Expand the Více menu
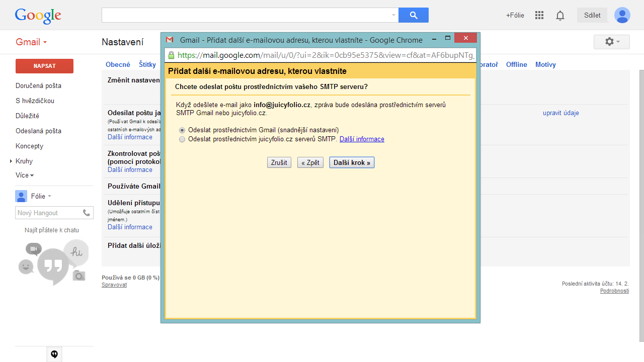The image size is (644, 362). tap(25, 175)
